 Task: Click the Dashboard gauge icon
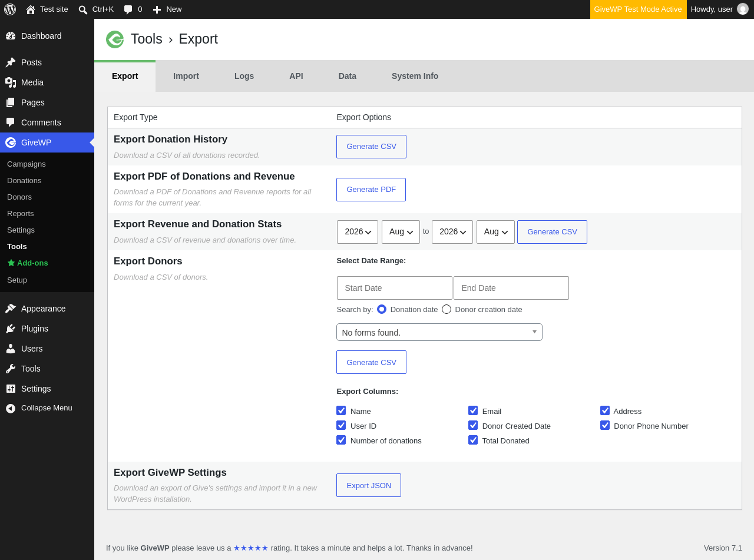[x=11, y=36]
